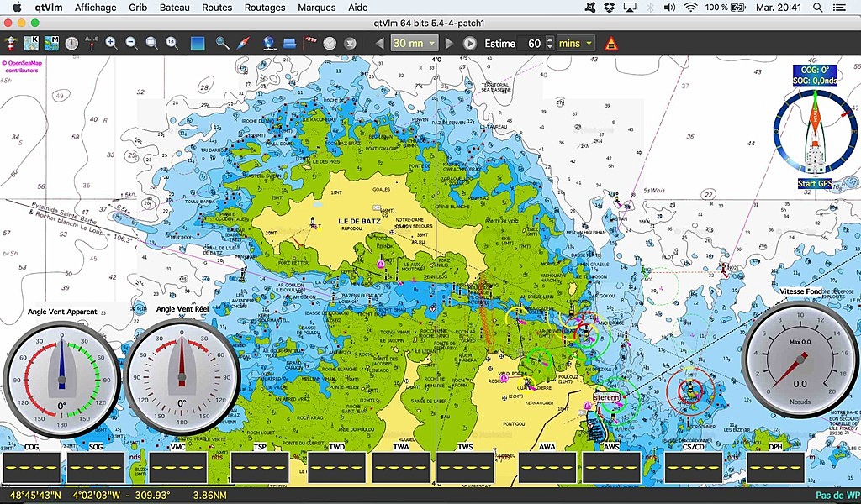Click the K chart icon
Image resolution: width=861 pixels, height=504 pixels.
click(x=31, y=44)
